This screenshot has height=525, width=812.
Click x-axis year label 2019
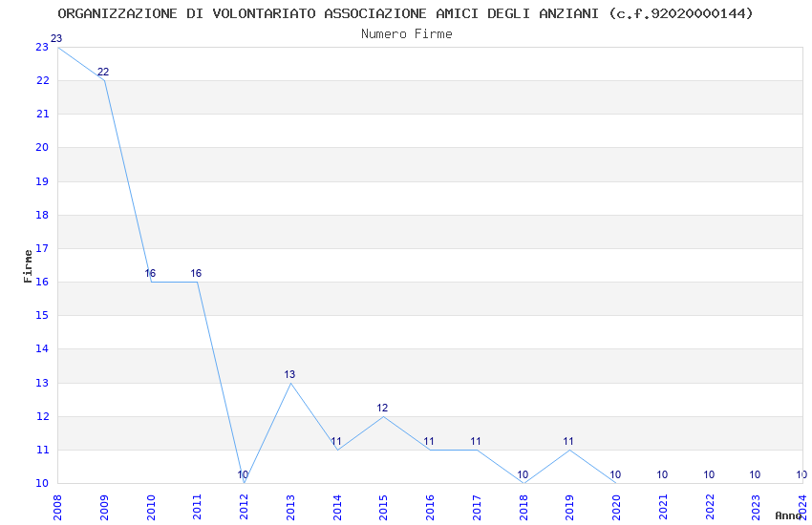(x=569, y=507)
